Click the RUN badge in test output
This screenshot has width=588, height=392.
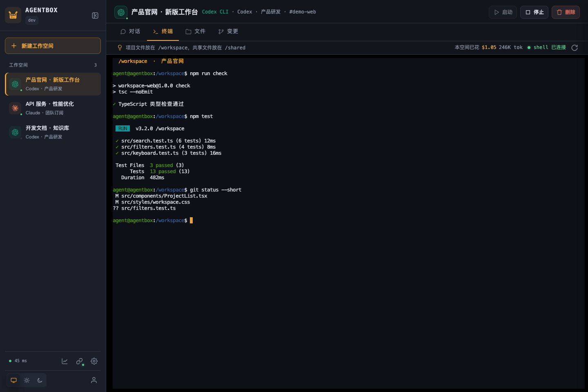point(122,129)
